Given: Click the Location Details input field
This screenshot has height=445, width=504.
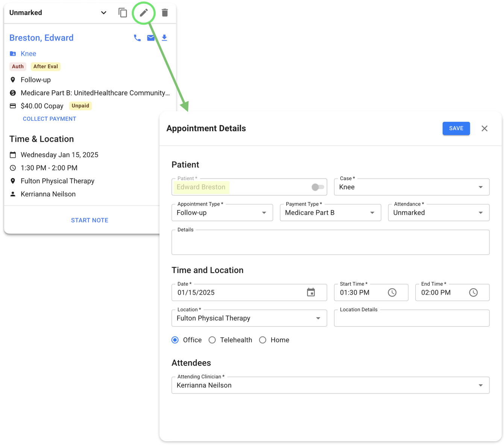Looking at the screenshot, I should 412,318.
